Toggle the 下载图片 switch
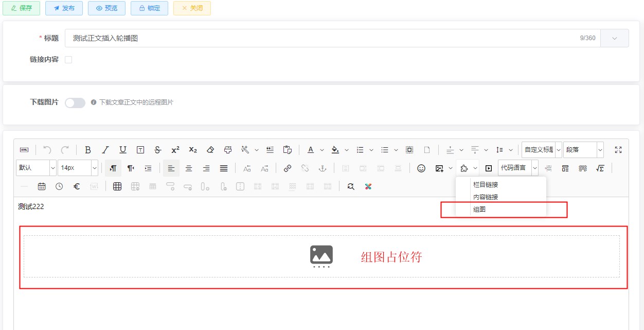The width and height of the screenshot is (644, 330). tap(75, 102)
